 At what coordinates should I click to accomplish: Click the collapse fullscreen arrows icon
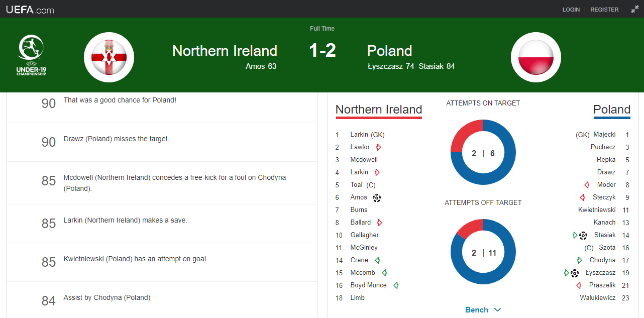635,9
